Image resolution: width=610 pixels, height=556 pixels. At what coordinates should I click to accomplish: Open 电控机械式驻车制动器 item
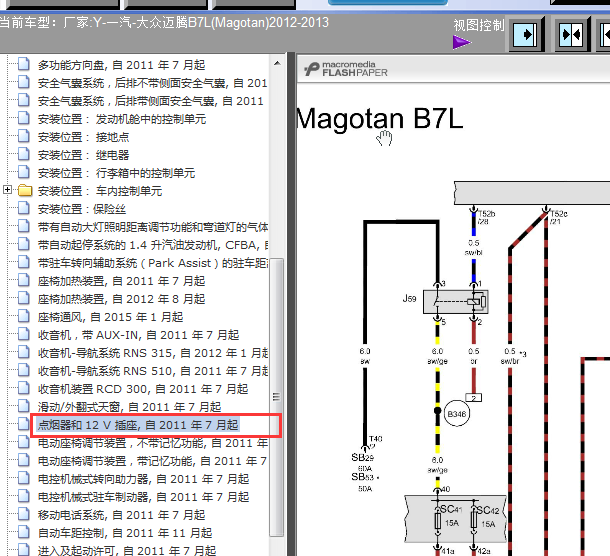point(143,497)
